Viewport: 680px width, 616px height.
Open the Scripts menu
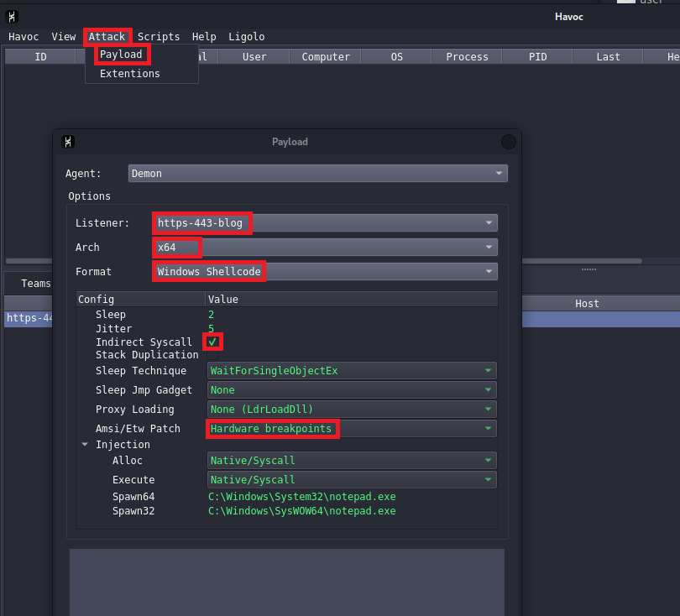(159, 37)
